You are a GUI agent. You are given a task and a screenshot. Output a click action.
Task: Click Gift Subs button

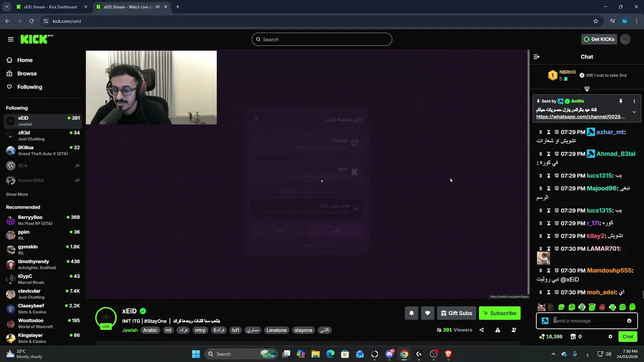(x=456, y=313)
